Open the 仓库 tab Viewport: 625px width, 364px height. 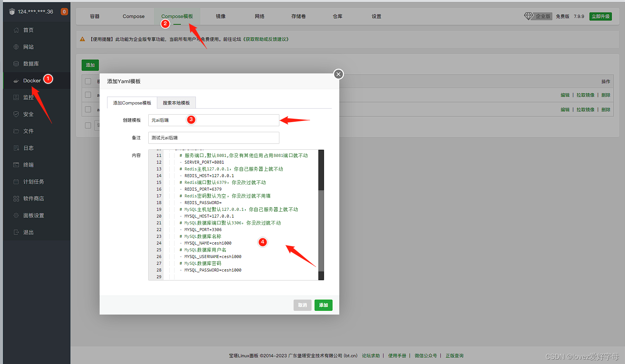[337, 16]
